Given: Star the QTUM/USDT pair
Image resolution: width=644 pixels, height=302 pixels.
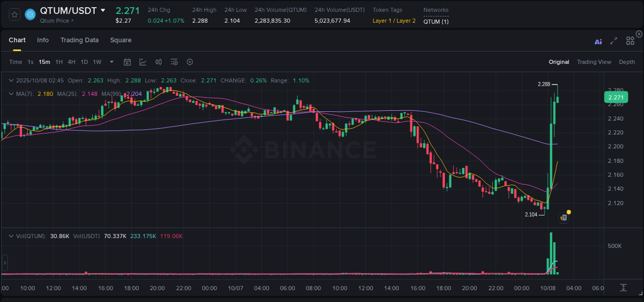Looking at the screenshot, I should point(14,14).
